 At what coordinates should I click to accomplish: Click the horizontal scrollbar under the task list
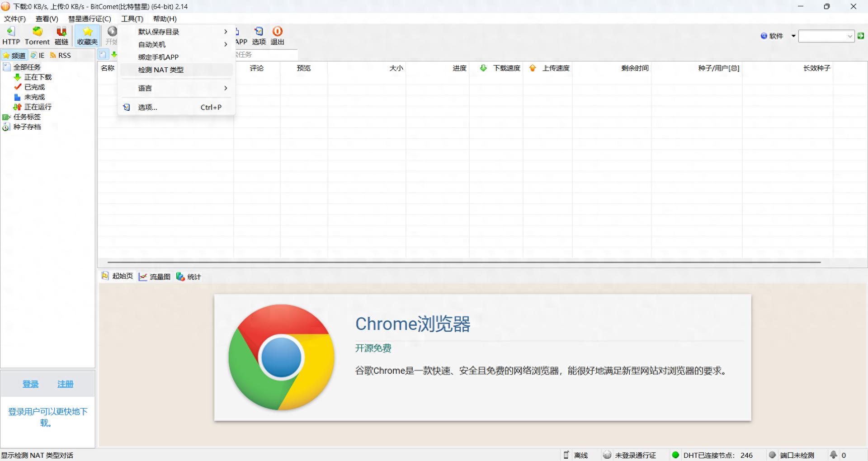click(x=464, y=262)
